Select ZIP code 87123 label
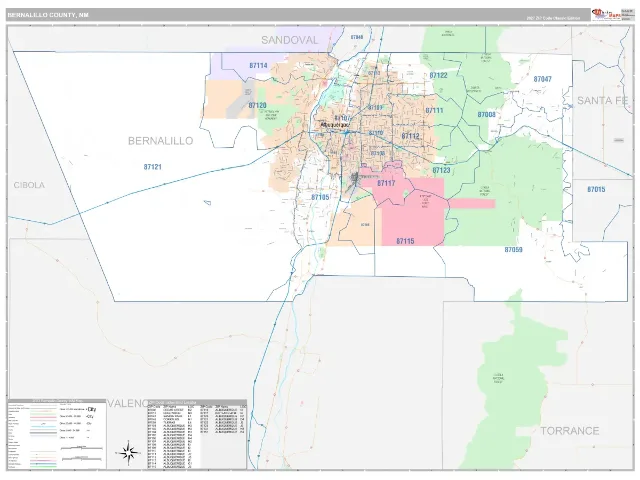 (441, 170)
